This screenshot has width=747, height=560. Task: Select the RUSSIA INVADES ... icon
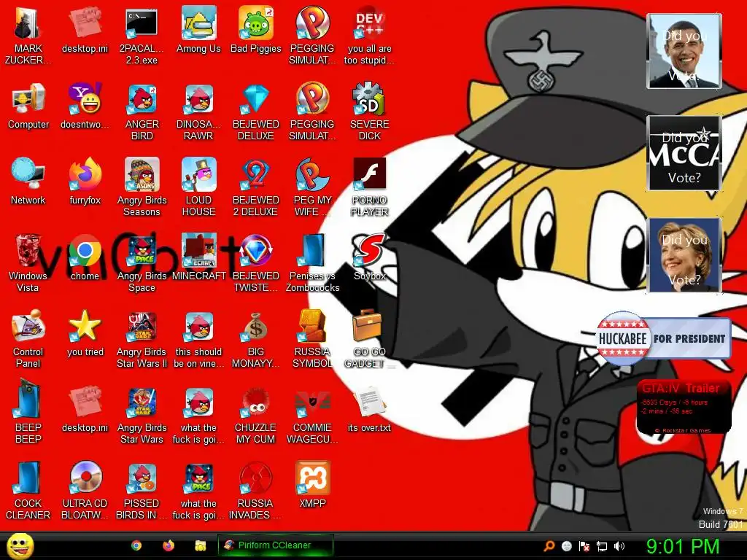click(x=256, y=490)
